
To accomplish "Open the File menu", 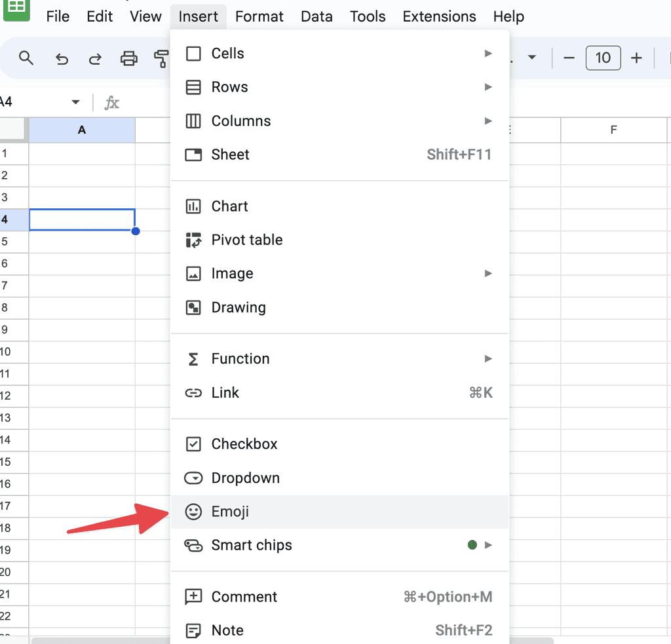I will (58, 16).
